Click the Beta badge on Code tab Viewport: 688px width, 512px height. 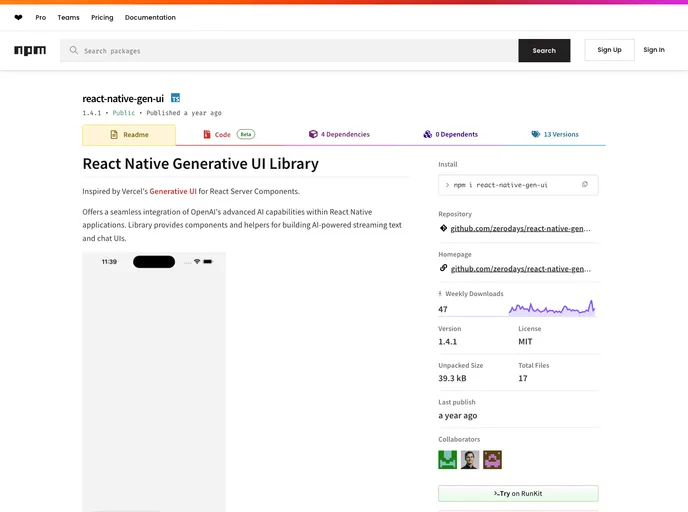pos(246,134)
